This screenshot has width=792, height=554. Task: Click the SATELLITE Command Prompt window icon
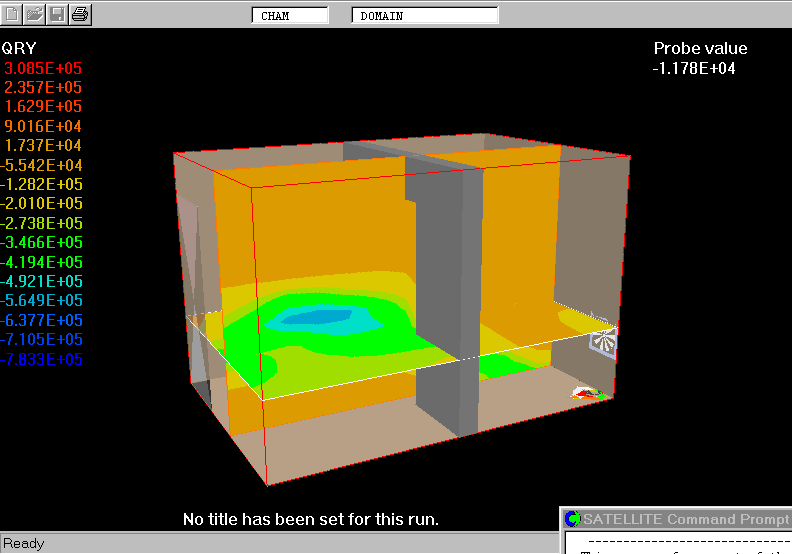(x=572, y=519)
